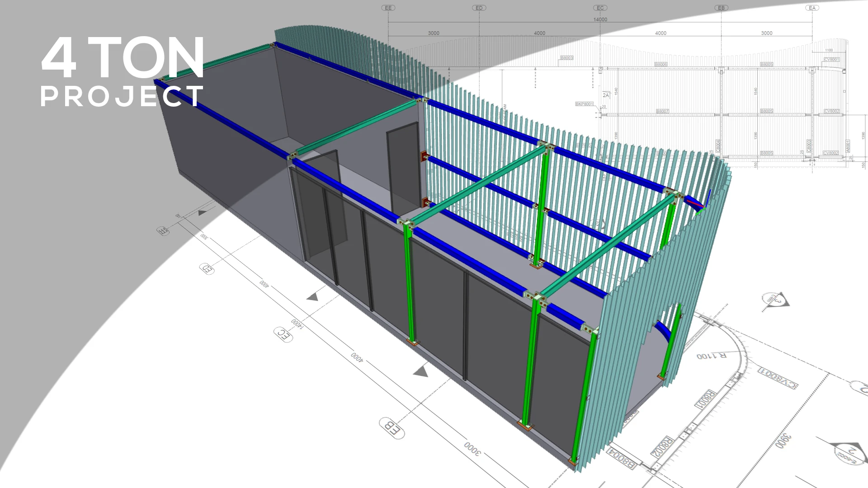Click the ED grid bubble at top

tap(479, 8)
